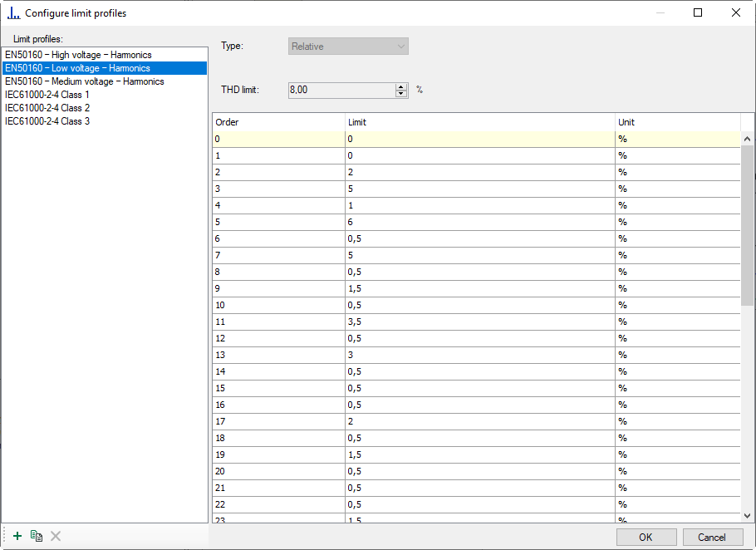The height and width of the screenshot is (550, 756).
Task: Decrease THD limit with down arrow
Action: 402,93
